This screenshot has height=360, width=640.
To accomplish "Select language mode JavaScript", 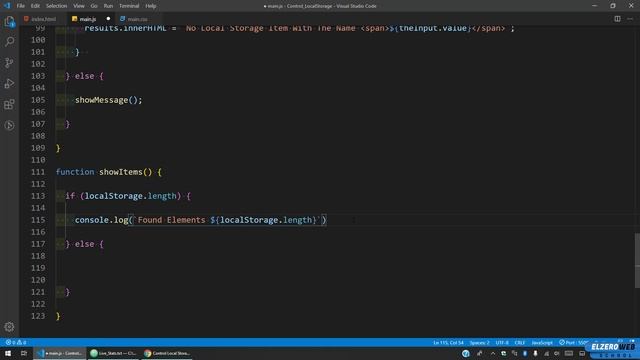I will point(542,342).
